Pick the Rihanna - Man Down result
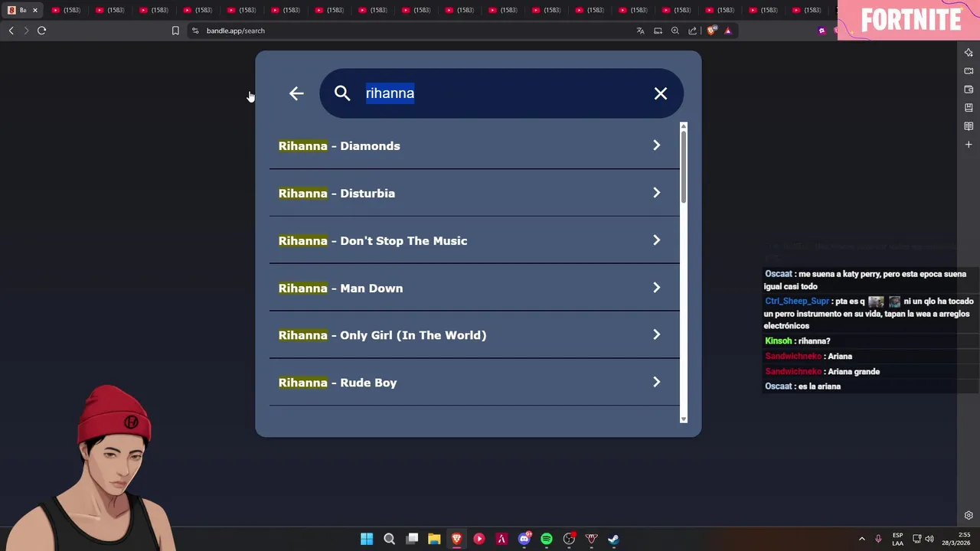Viewport: 980px width, 551px height. (474, 288)
